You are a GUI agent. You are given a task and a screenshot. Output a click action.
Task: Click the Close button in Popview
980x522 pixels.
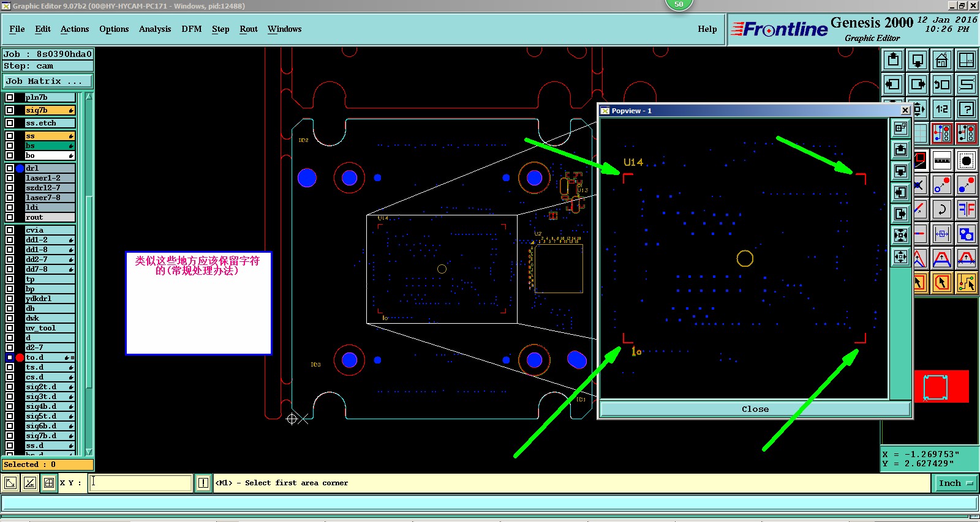click(x=755, y=409)
